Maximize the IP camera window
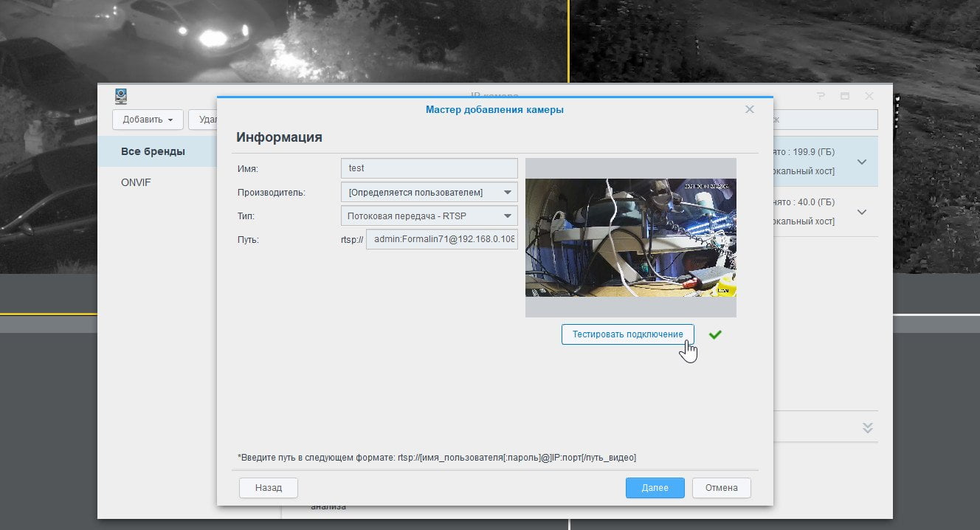The width and height of the screenshot is (980, 530). tap(845, 97)
